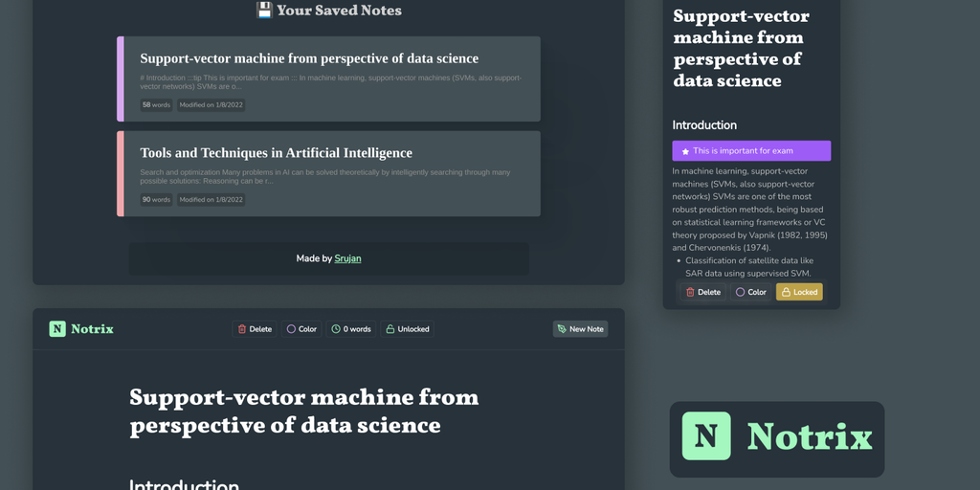Click the 90 words badge
This screenshot has width=980, height=490.
tap(156, 200)
